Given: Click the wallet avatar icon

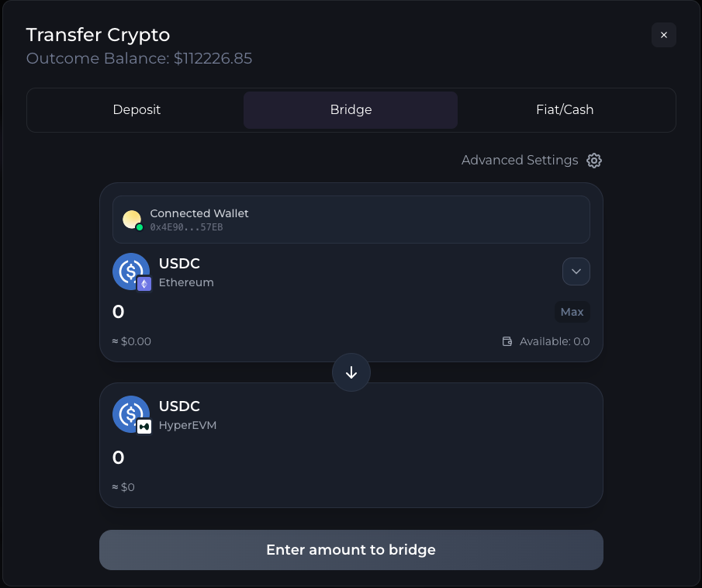Looking at the screenshot, I should click(131, 219).
